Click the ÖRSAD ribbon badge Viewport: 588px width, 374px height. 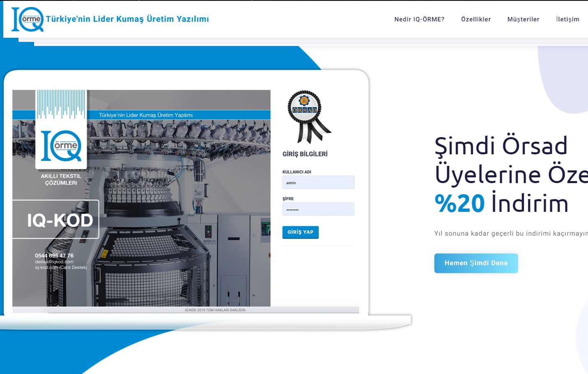[309, 117]
